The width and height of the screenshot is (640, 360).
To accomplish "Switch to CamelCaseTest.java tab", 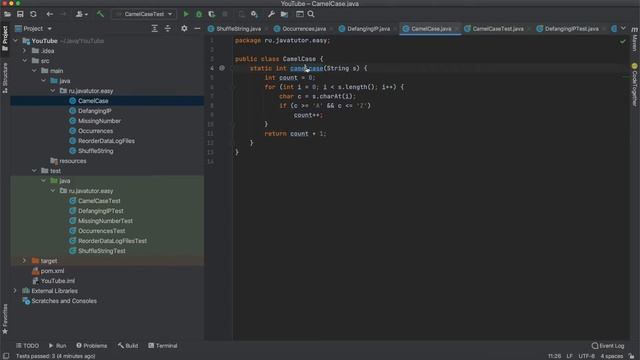I will (498, 29).
